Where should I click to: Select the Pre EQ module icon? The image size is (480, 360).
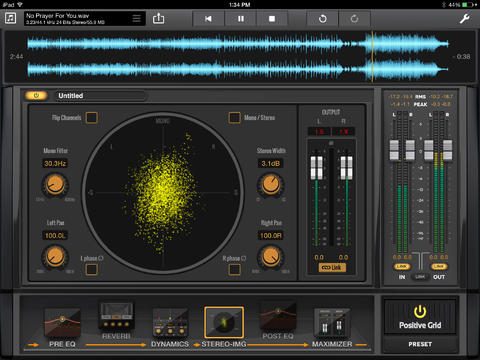click(x=62, y=323)
